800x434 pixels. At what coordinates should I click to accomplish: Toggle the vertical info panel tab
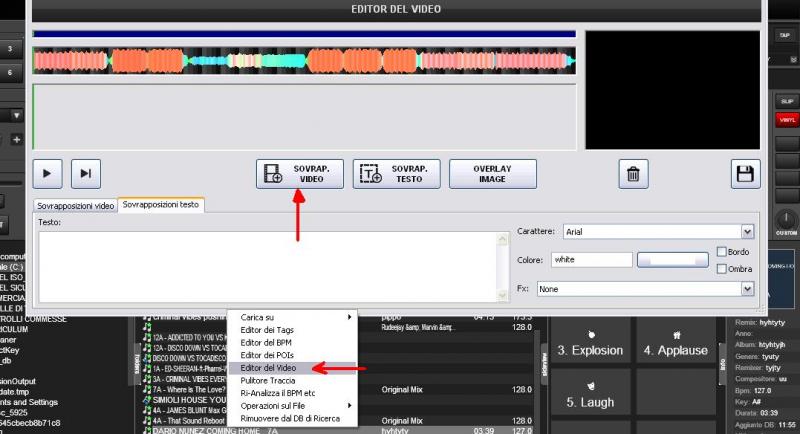click(x=722, y=364)
